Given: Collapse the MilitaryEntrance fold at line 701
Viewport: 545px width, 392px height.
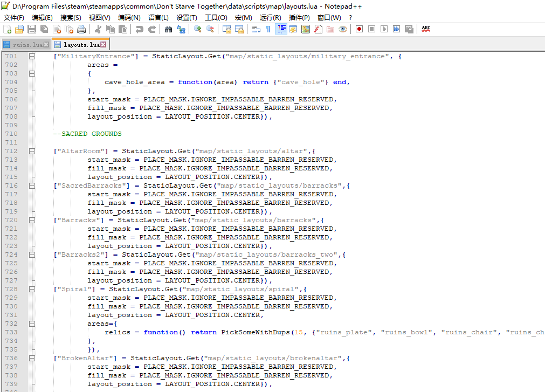Looking at the screenshot, I should [x=32, y=56].
